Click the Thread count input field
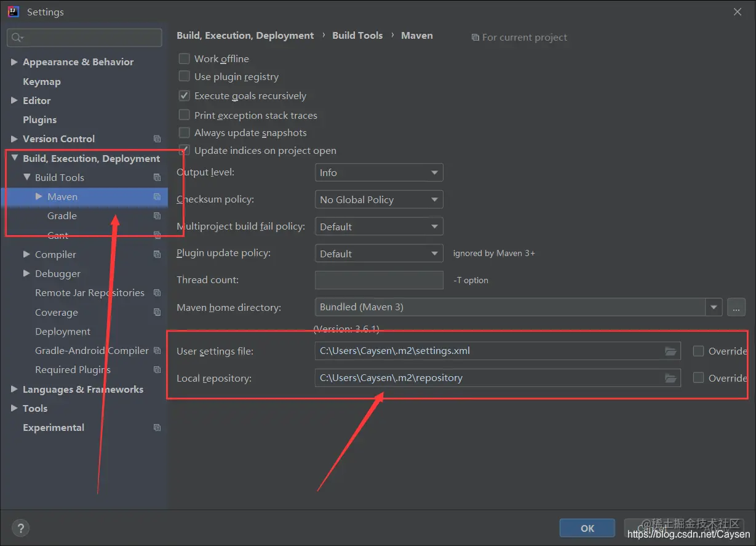This screenshot has height=546, width=756. click(379, 280)
